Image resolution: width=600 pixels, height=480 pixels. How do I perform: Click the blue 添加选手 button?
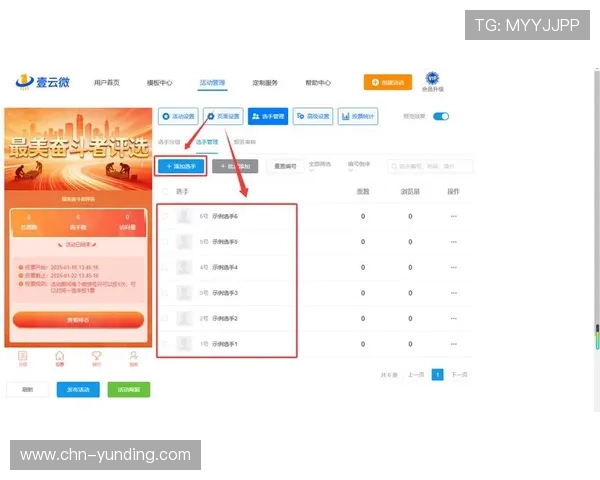182,166
